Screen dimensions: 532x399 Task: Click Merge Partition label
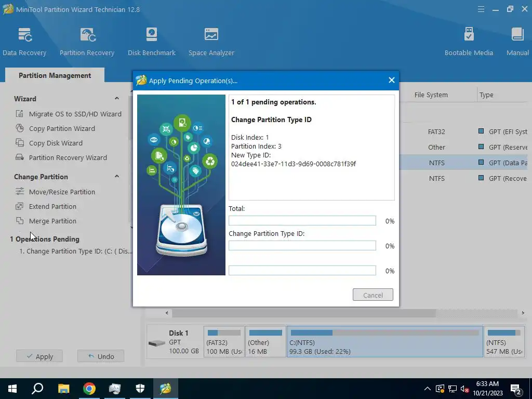[52, 221]
